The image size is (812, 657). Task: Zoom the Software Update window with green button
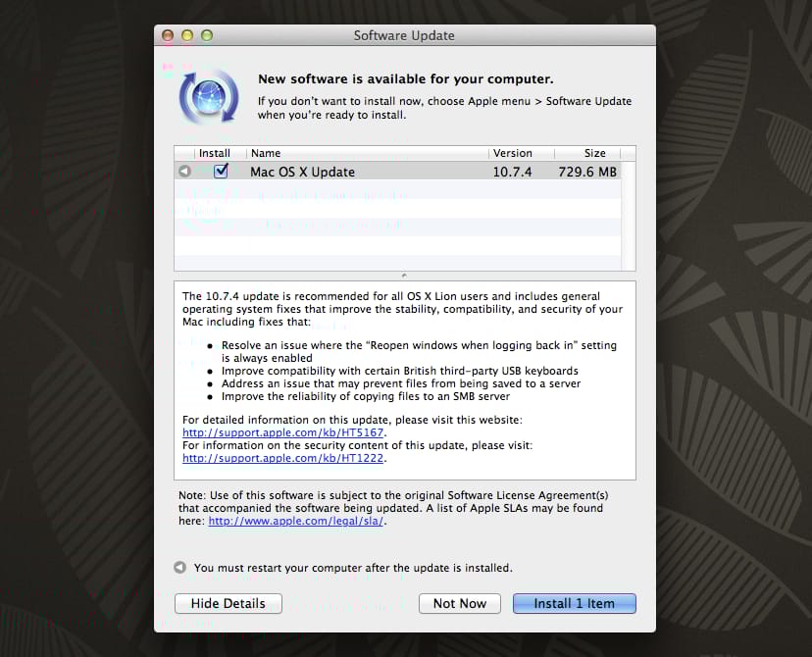point(207,35)
